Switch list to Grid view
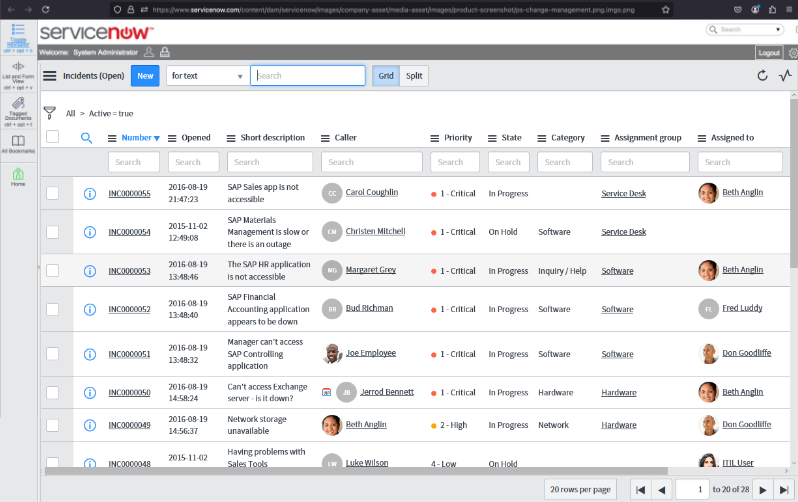 point(386,76)
